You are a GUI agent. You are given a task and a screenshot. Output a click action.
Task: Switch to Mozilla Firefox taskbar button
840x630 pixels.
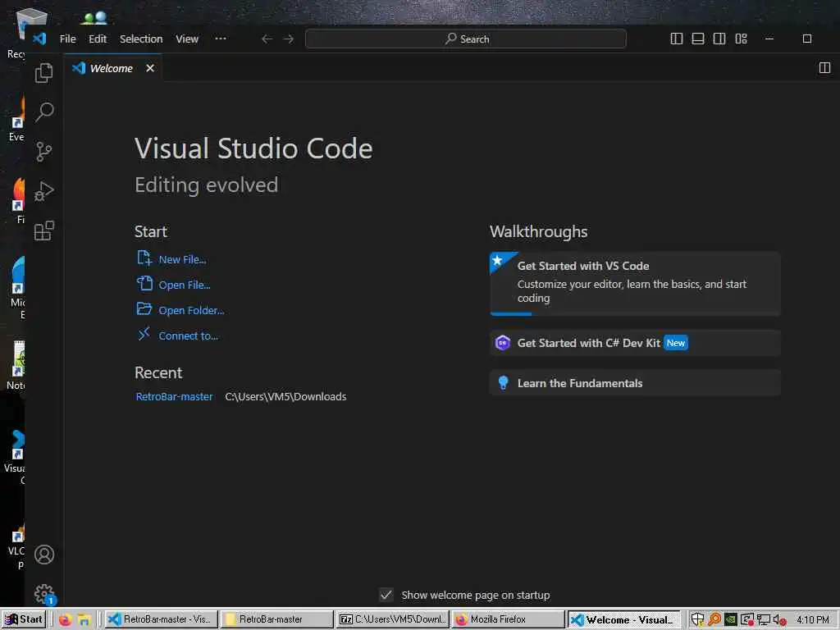coord(508,619)
